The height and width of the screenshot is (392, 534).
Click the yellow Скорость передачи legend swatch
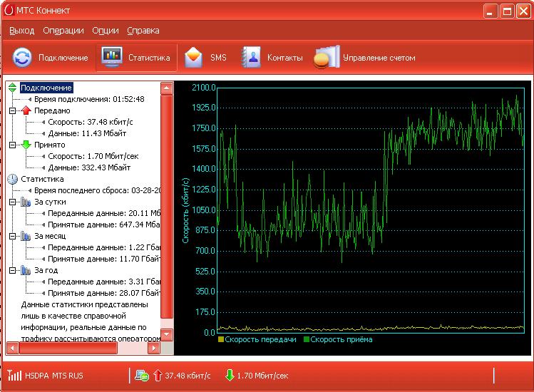point(221,339)
